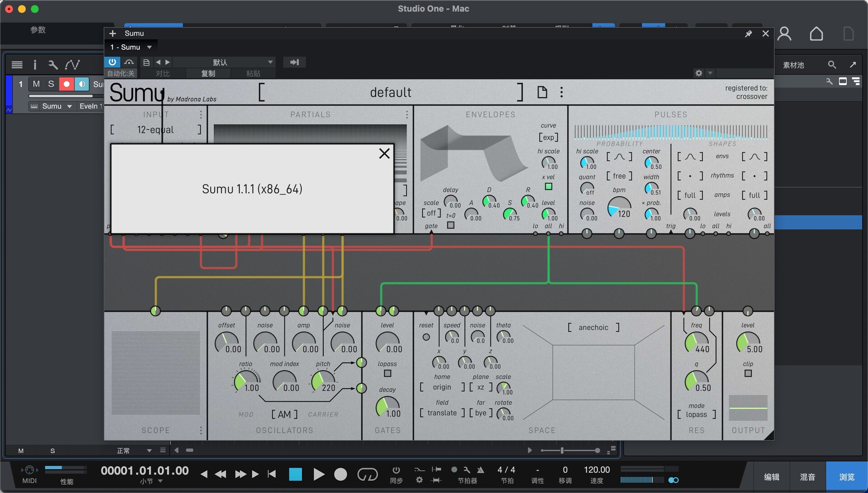Open the partials panel three-dot menu
Image resolution: width=868 pixels, height=493 pixels.
click(407, 114)
